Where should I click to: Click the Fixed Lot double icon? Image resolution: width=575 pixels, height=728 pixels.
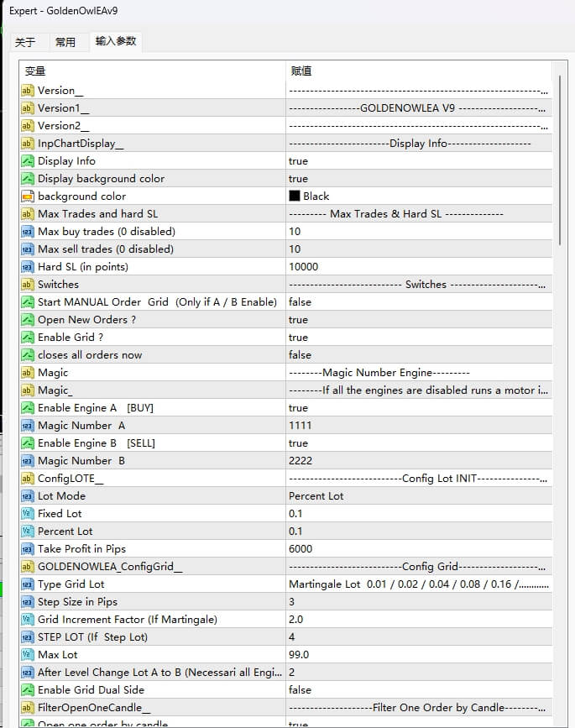pyautogui.click(x=28, y=514)
